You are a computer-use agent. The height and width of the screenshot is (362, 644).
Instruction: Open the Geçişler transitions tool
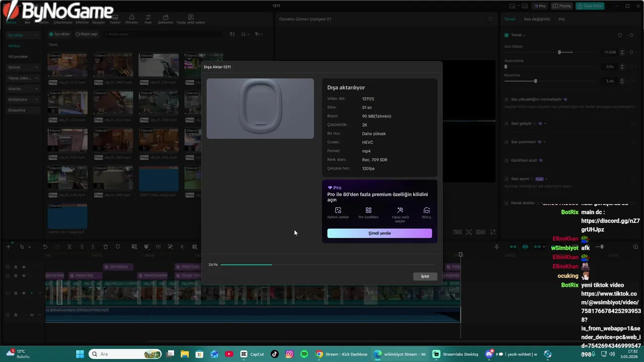pos(99,20)
